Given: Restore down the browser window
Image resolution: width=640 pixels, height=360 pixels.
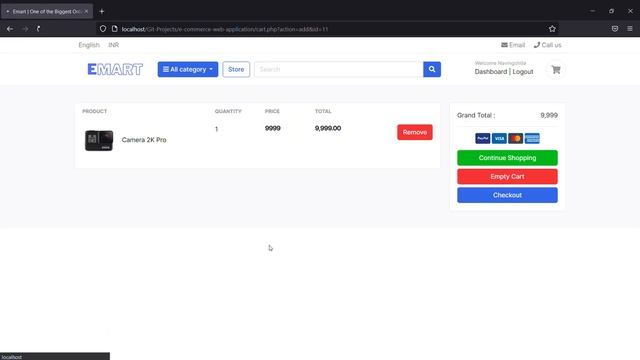Looking at the screenshot, I should (611, 11).
